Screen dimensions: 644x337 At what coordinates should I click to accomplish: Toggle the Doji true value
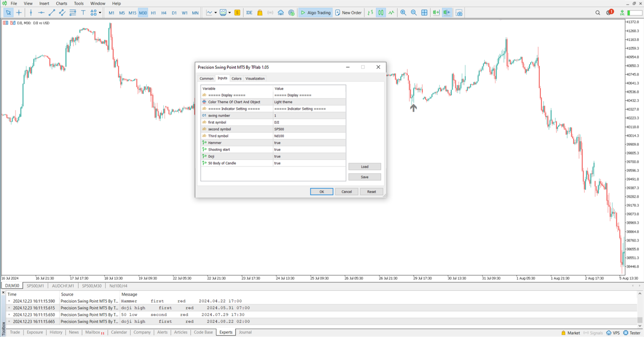(x=309, y=156)
